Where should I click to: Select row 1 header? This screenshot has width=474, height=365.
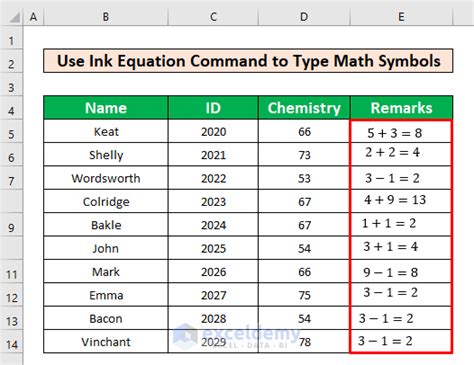11,38
